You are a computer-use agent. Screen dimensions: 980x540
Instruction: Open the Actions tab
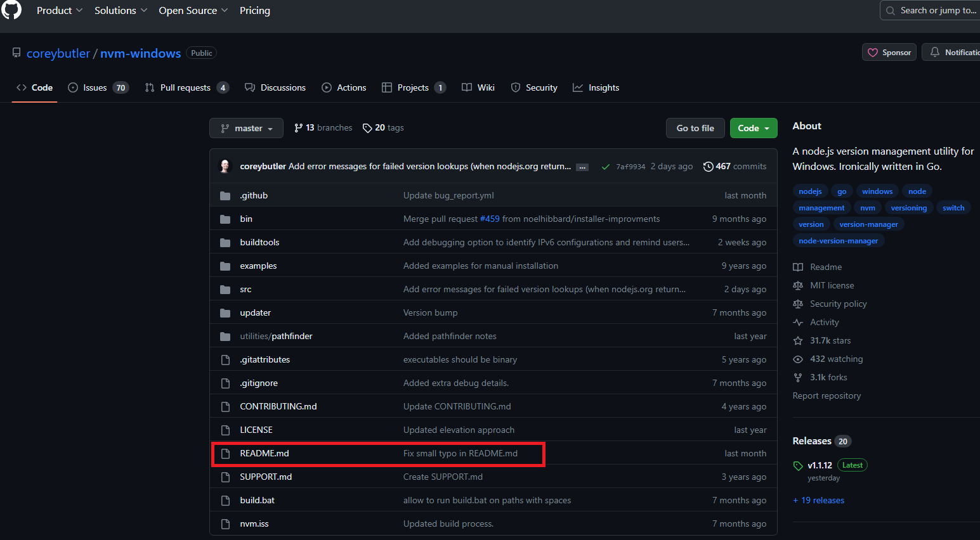pos(344,88)
